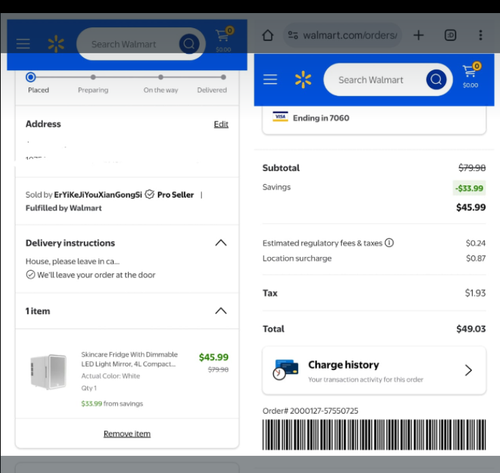The height and width of the screenshot is (473, 500).
Task: Collapse the Delivery instructions section
Action: pyautogui.click(x=221, y=243)
